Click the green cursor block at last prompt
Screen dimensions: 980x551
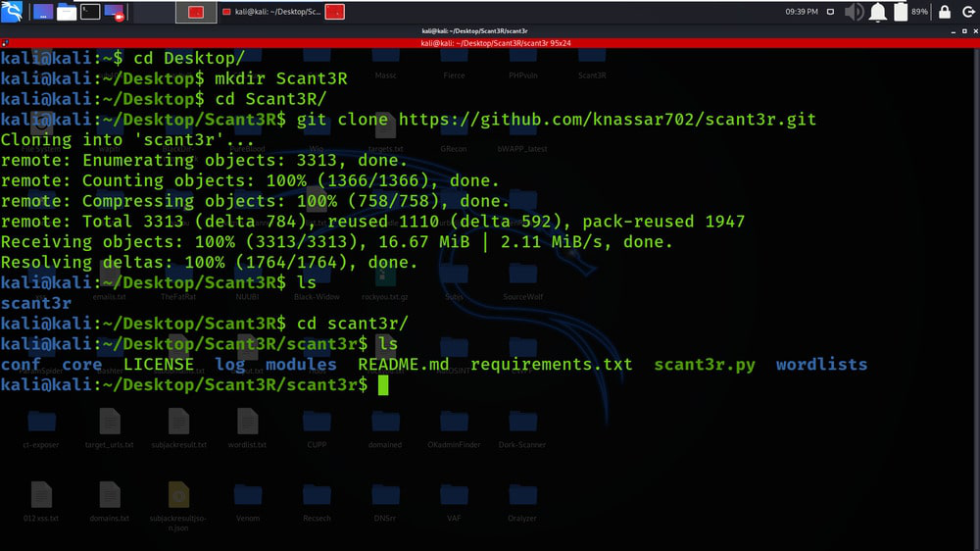coord(383,385)
